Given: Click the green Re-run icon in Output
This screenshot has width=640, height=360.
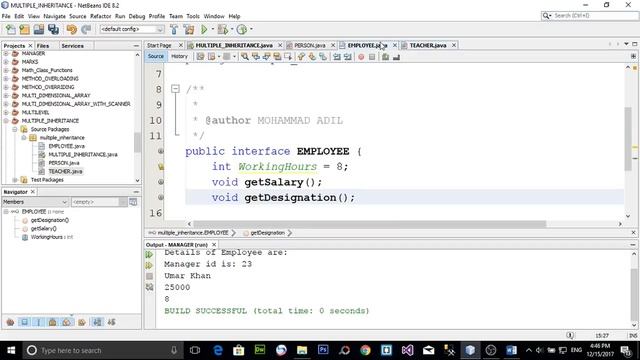Looking at the screenshot, I should 149,254.
